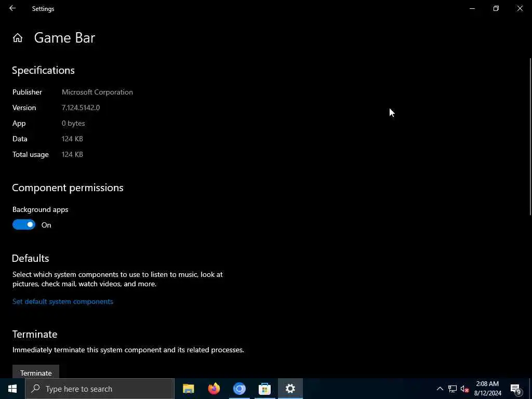The height and width of the screenshot is (399, 532).
Task: Open Settings home via the house icon
Action: click(x=18, y=37)
